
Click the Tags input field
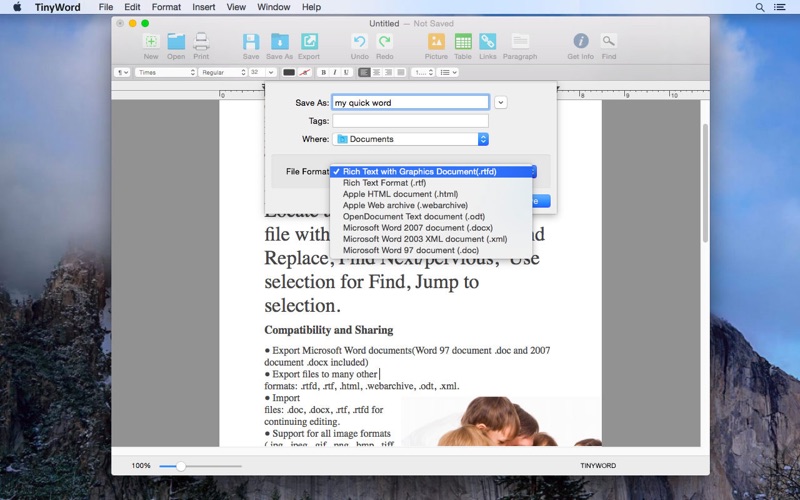(411, 121)
